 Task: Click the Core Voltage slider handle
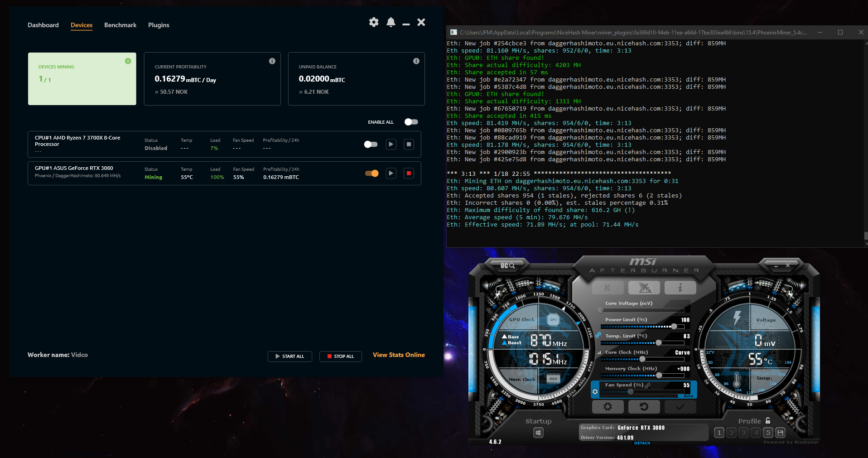601,310
